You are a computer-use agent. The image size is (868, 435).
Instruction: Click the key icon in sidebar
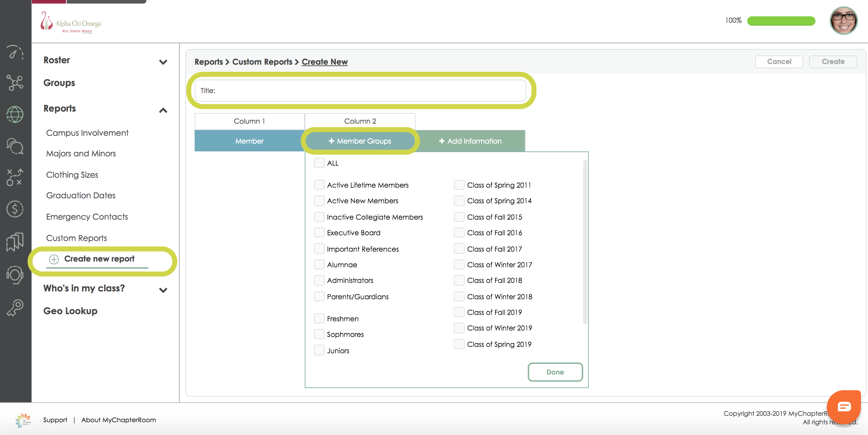click(15, 307)
